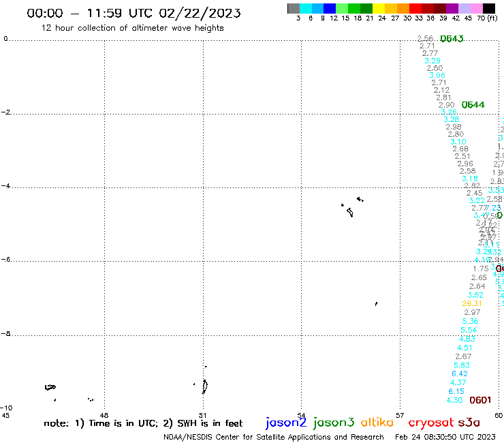Click the cyan wave height value 4.37
The width and height of the screenshot is (504, 443).
click(458, 382)
